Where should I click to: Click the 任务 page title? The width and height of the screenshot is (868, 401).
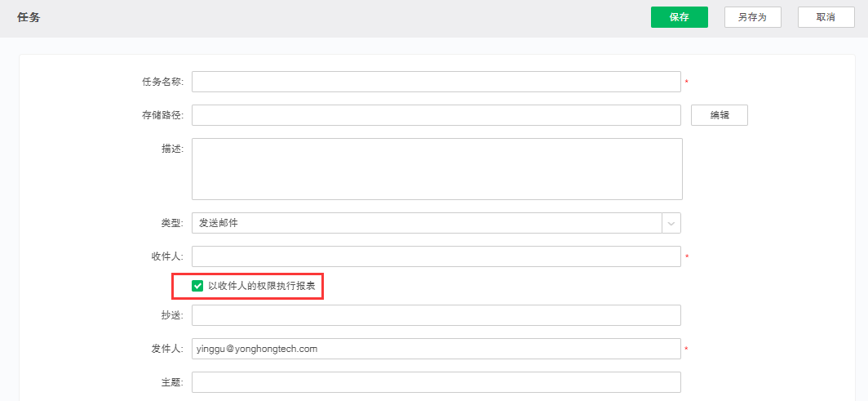[x=29, y=17]
